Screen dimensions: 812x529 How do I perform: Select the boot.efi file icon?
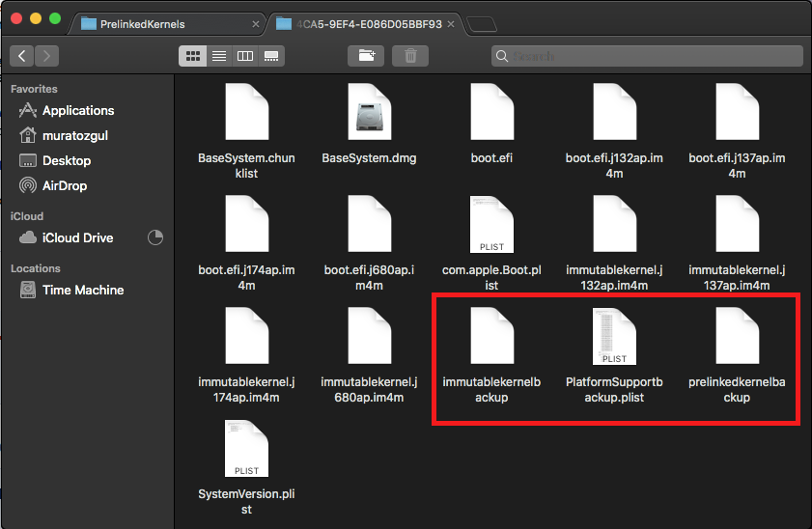click(492, 111)
